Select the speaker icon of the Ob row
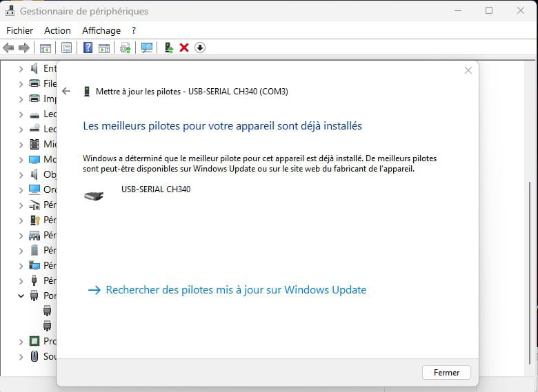Screen dimensions: 538x392 click(34, 174)
